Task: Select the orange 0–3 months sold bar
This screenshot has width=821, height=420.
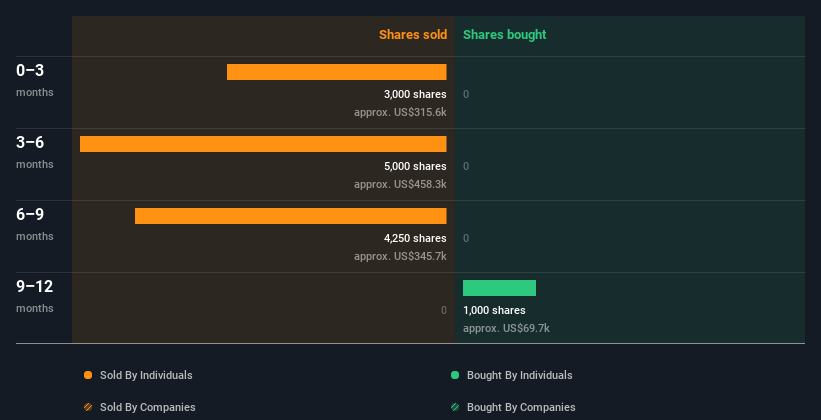Action: pyautogui.click(x=337, y=72)
